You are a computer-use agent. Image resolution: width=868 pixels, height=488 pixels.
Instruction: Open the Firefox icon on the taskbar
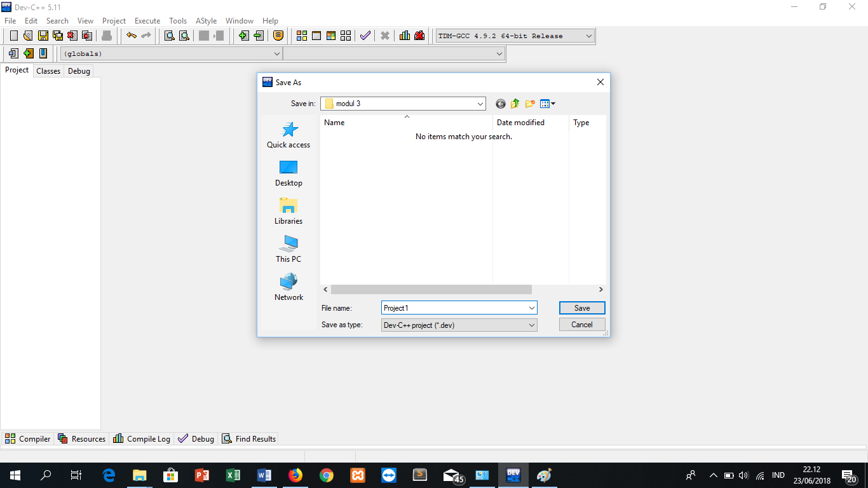[x=295, y=475]
